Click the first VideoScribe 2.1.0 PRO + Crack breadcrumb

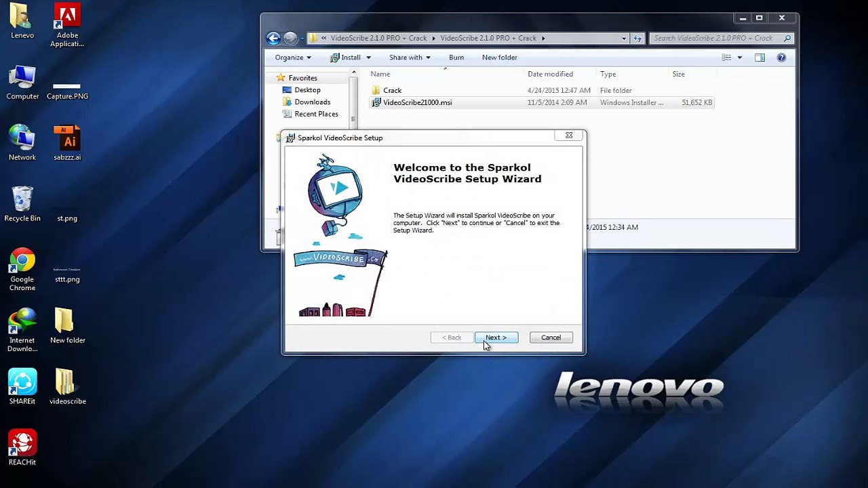point(379,38)
